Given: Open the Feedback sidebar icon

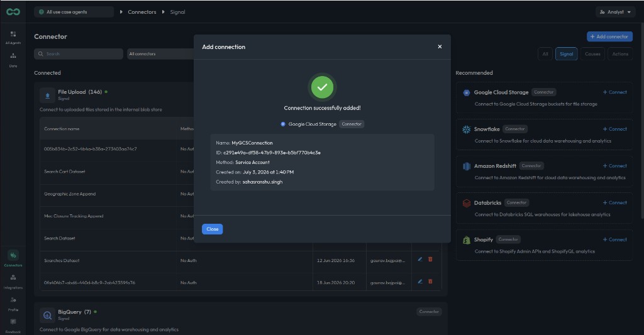Looking at the screenshot, I should (x=13, y=326).
